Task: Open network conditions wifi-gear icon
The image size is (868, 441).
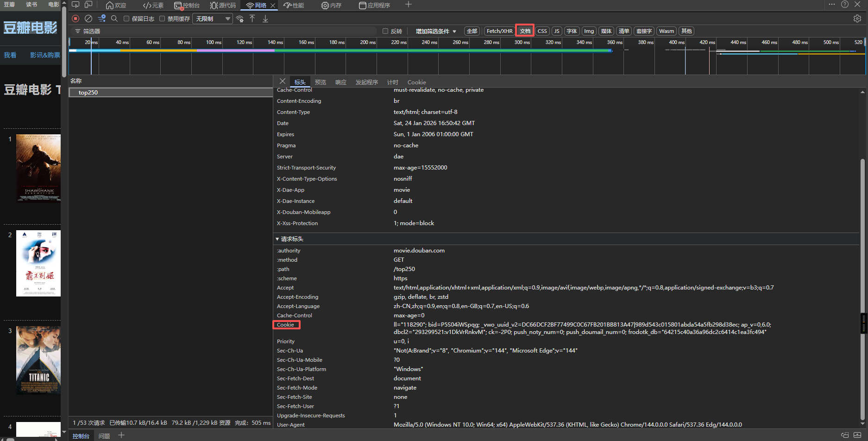Action: tap(239, 19)
